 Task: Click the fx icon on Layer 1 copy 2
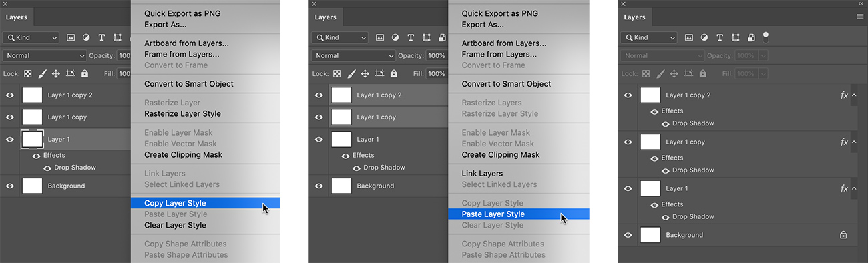[x=844, y=95]
